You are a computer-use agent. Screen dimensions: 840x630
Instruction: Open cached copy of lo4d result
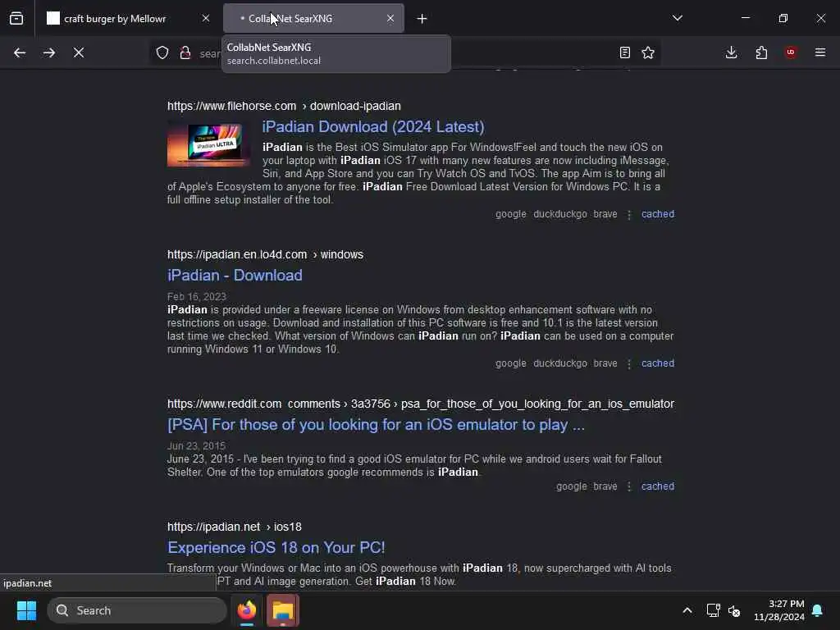(658, 363)
